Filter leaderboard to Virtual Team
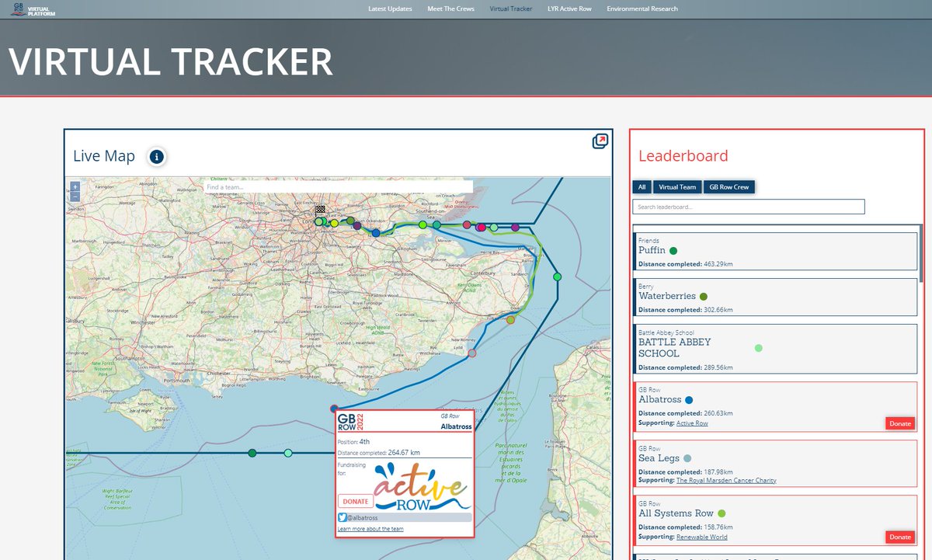 point(677,187)
